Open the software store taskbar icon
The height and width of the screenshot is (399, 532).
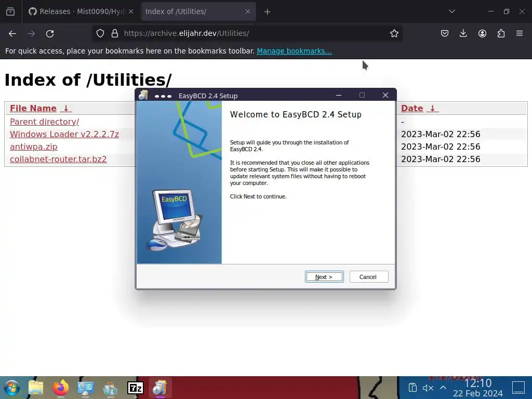click(x=110, y=388)
